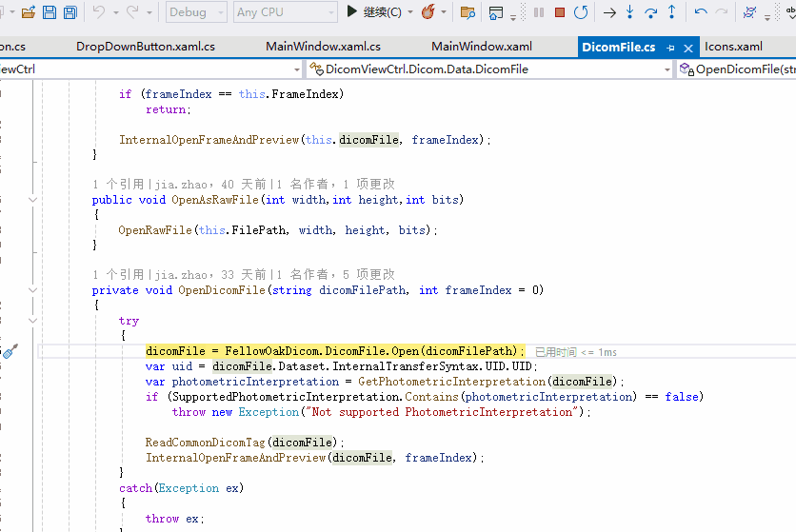Click the "已用时间 <= 1ms" performance tip
The width and height of the screenshot is (796, 532).
point(576,352)
